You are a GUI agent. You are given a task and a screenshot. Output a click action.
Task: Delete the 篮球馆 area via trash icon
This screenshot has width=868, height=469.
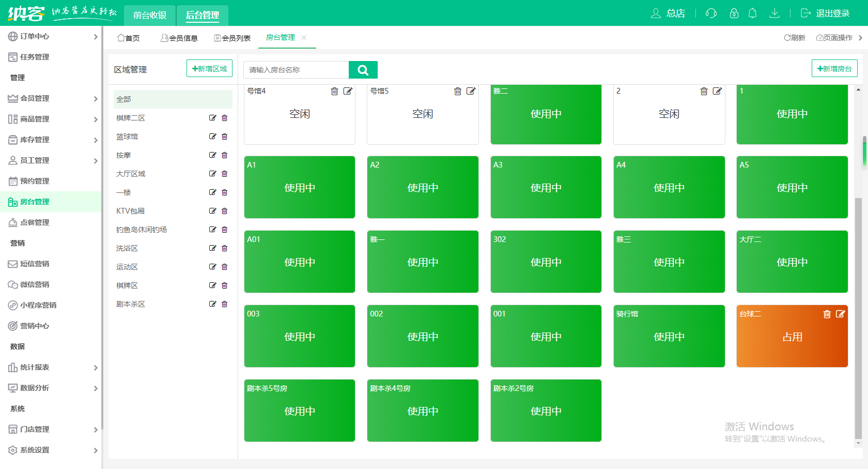[x=224, y=136]
